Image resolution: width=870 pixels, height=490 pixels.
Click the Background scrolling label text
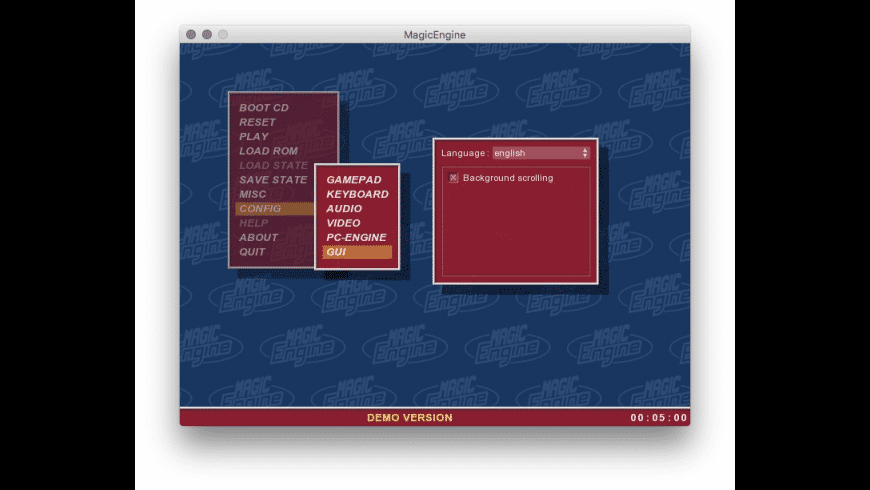[508, 178]
